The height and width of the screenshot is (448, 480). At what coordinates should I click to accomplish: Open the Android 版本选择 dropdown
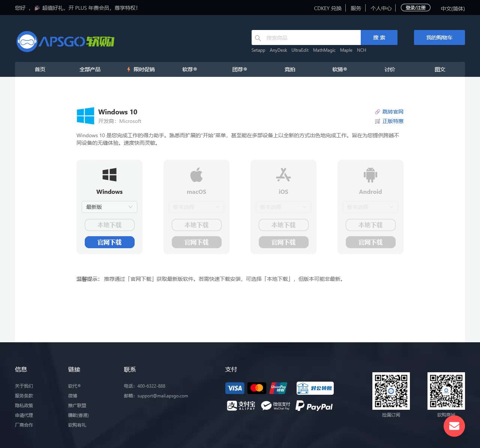[370, 207]
